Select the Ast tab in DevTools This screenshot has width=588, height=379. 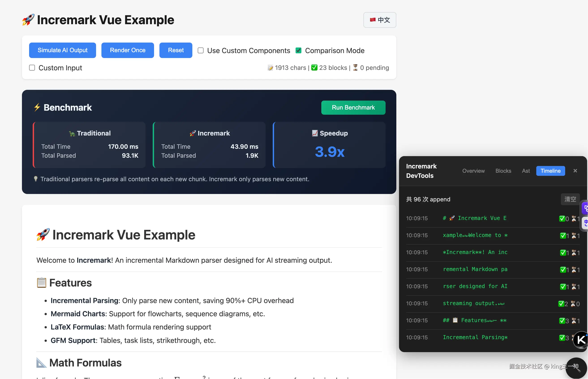[526, 171]
